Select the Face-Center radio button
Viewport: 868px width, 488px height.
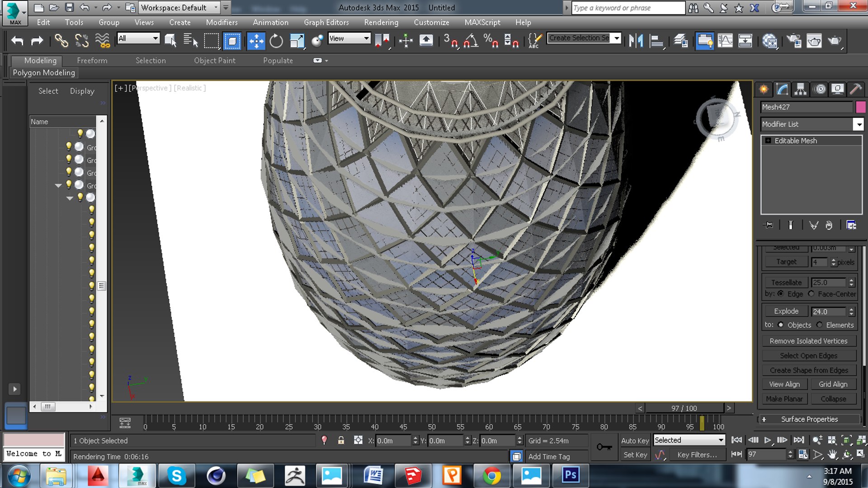pyautogui.click(x=811, y=294)
